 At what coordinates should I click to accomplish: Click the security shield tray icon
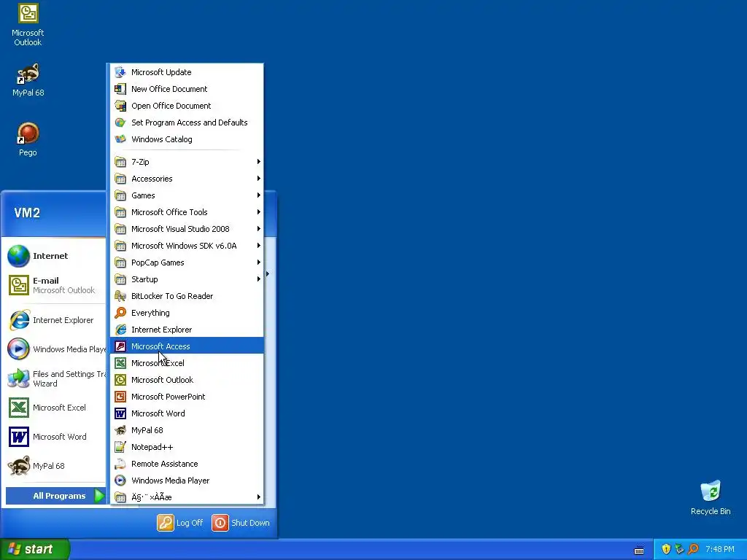666,549
